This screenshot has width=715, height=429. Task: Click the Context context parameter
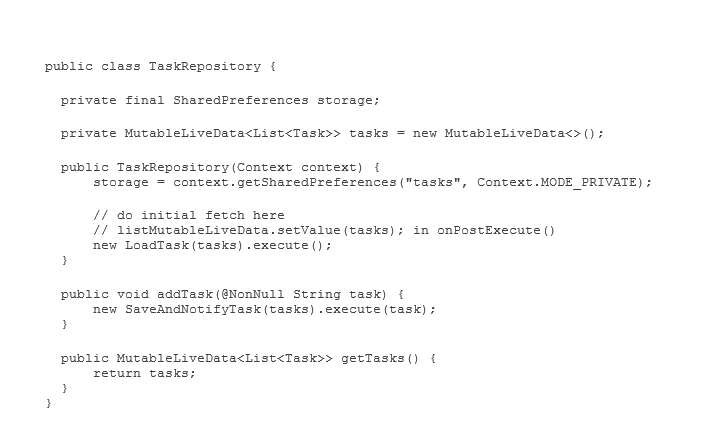coord(299,167)
